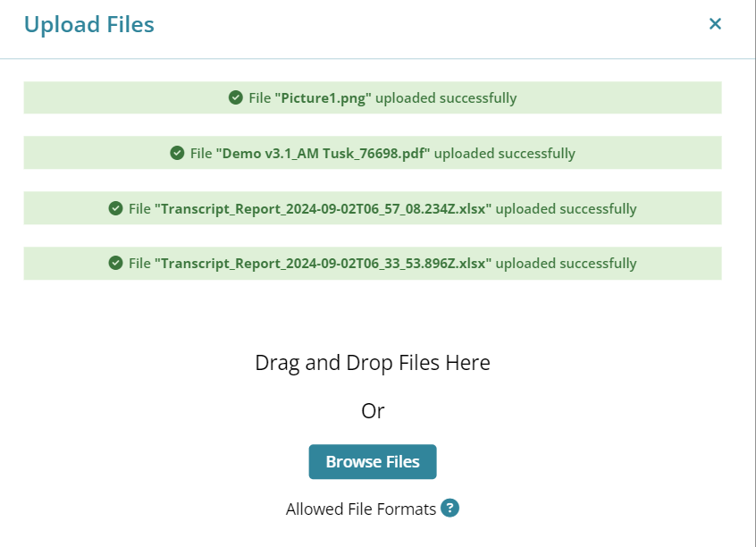756x547 pixels.
Task: Click the "File" word in the 06_33_53 banner
Action: [139, 264]
